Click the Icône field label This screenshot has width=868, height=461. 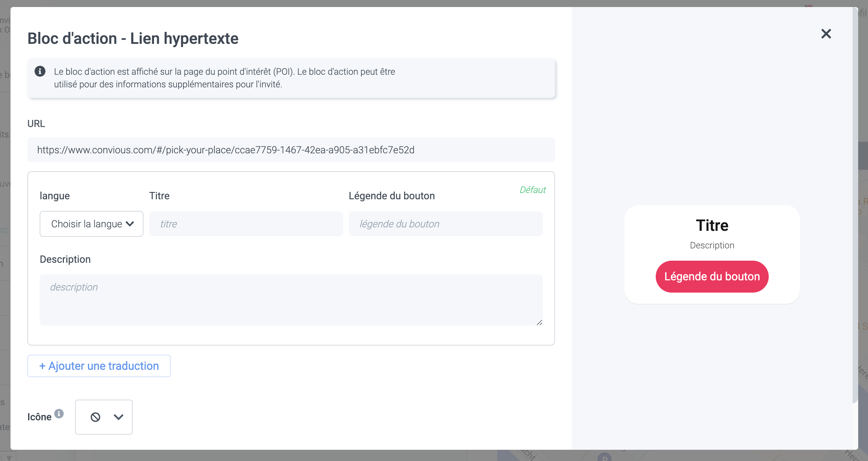[x=39, y=417]
